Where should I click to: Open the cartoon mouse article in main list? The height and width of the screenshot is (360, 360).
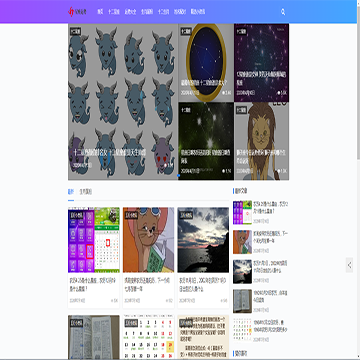pos(148,240)
